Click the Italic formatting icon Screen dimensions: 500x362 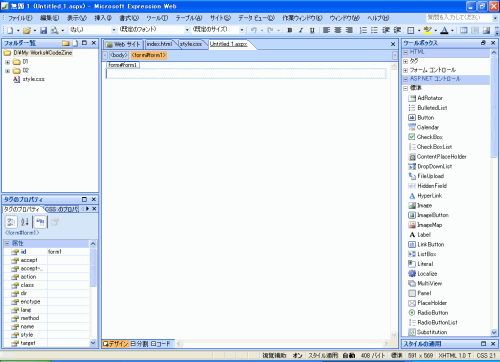click(x=301, y=30)
